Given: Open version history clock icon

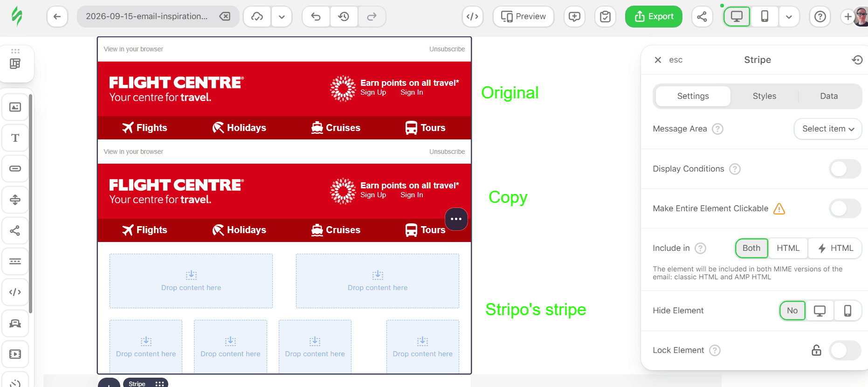Looking at the screenshot, I should coord(344,17).
